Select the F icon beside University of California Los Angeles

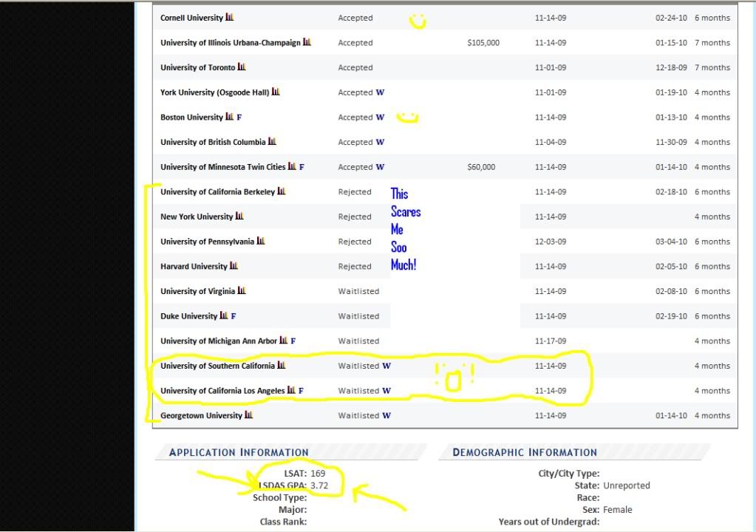pyautogui.click(x=301, y=391)
